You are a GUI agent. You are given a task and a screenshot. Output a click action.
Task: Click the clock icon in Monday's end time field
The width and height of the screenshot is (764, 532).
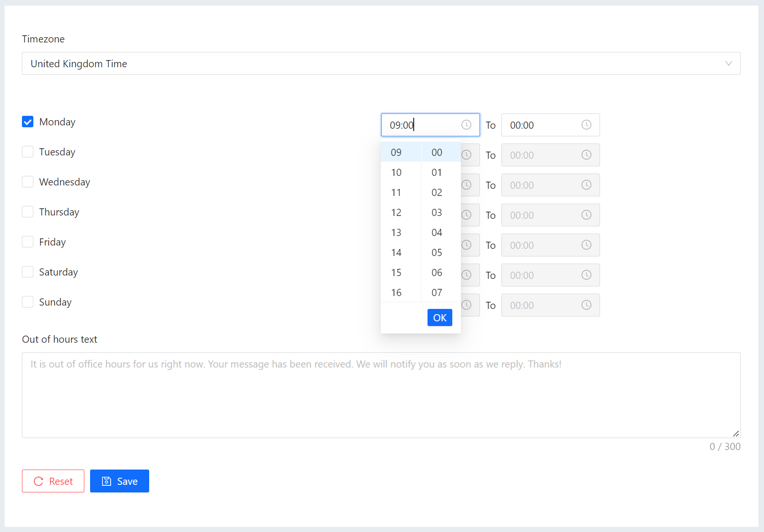[x=586, y=125]
